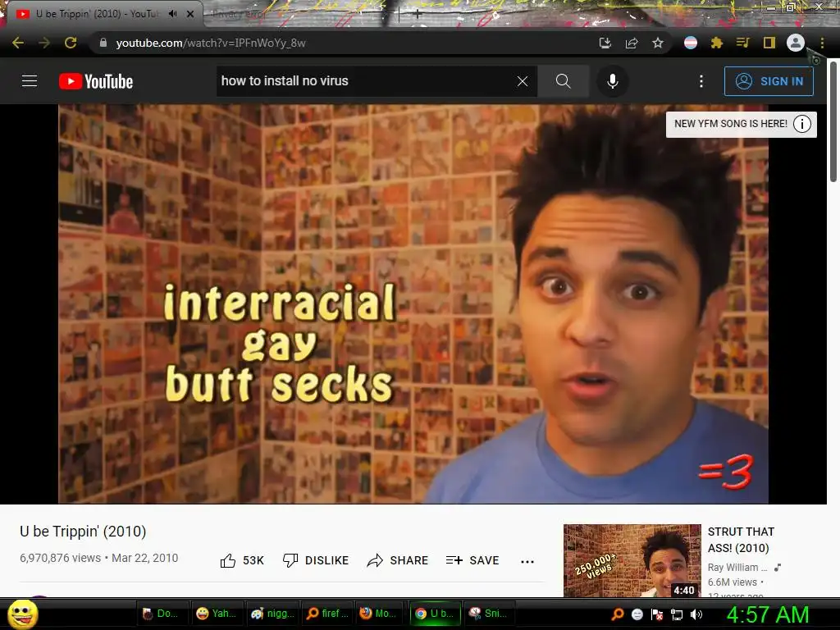Switch to the firef... search taskbar item

(x=327, y=614)
